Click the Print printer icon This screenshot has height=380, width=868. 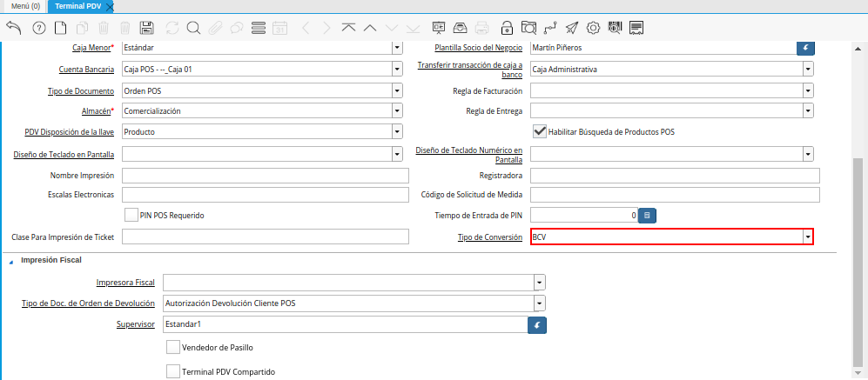482,28
